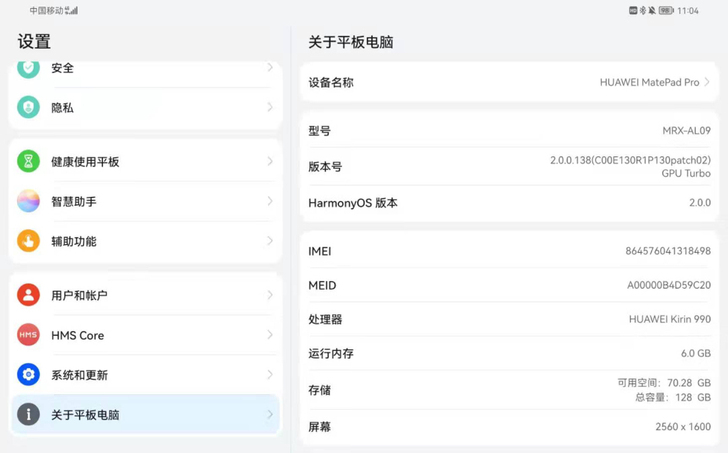Image resolution: width=728 pixels, height=453 pixels.
Task: Select HMS Core menu label
Action: (x=78, y=335)
